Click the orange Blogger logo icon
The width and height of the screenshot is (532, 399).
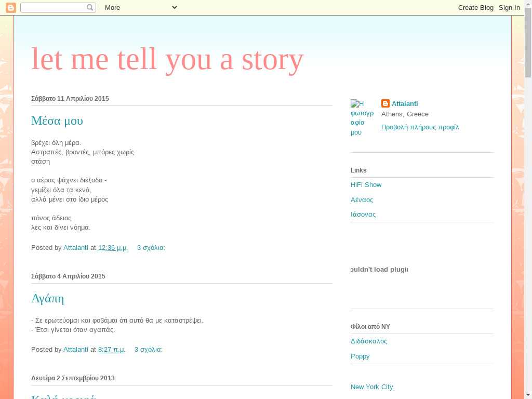10,7
